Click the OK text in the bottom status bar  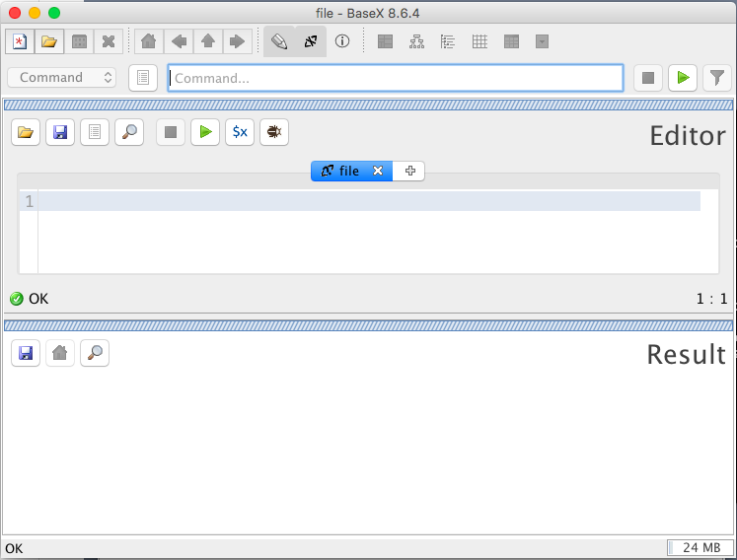(14, 549)
